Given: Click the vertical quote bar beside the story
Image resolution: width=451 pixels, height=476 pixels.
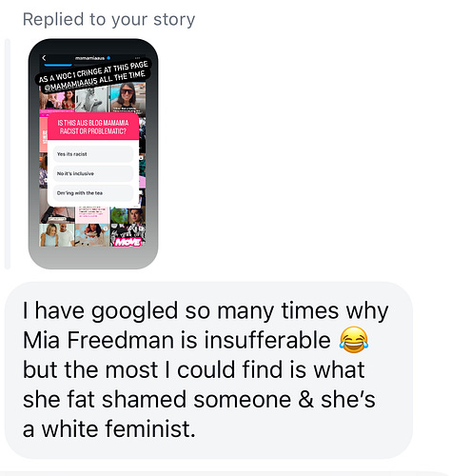Looking at the screenshot, I should tap(8, 154).
